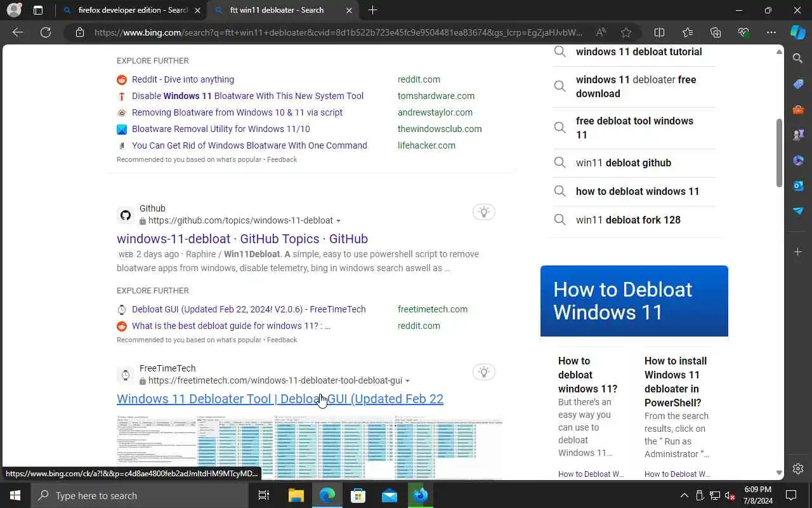Click the address bar URL field
812x508 pixels.
click(337, 32)
